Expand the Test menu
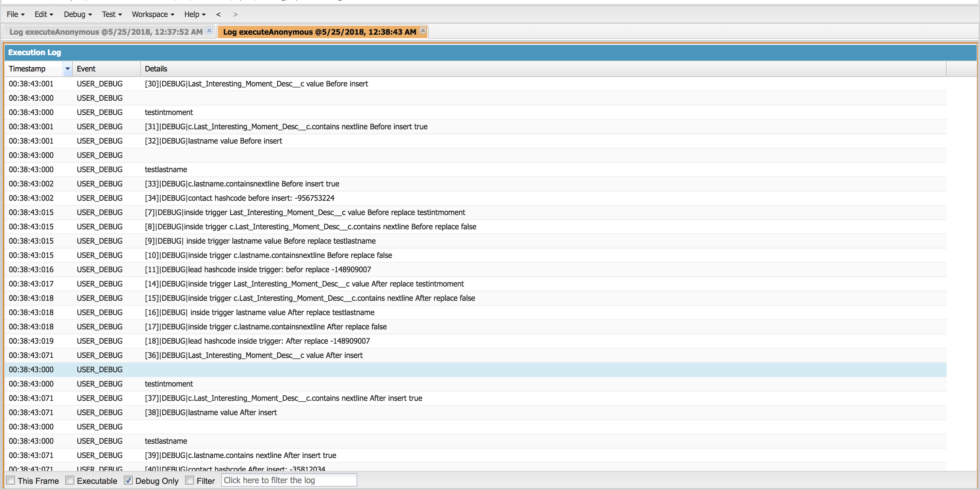Viewport: 980px width, 490px height. tap(112, 14)
